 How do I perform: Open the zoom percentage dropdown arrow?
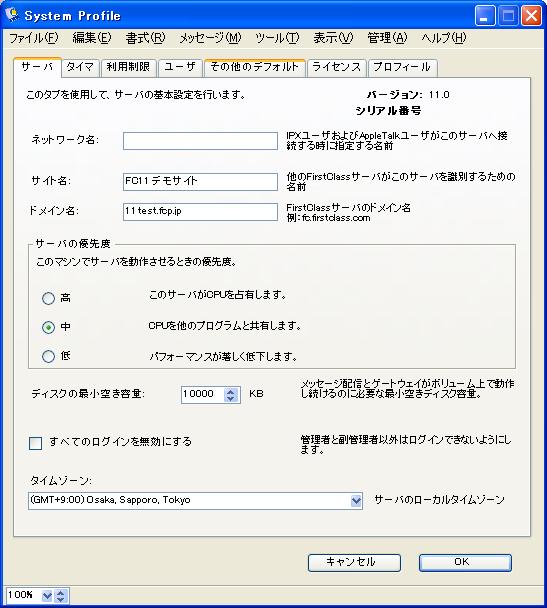tap(47, 596)
